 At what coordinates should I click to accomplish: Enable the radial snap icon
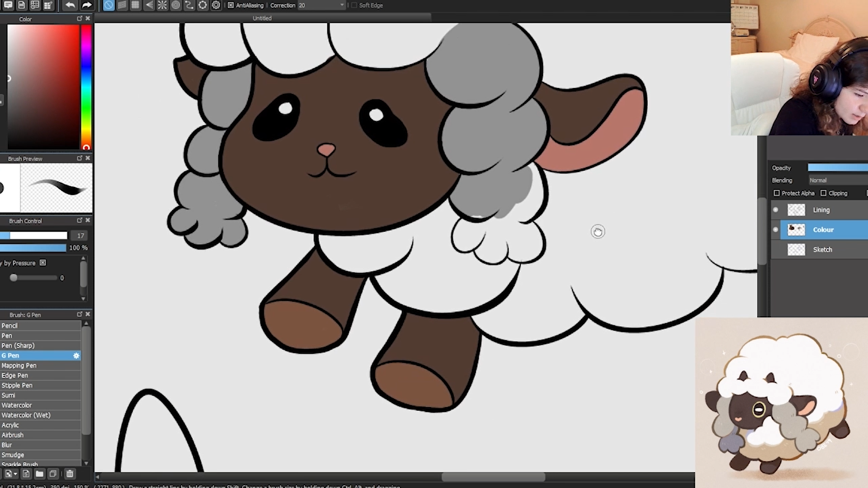pos(162,5)
